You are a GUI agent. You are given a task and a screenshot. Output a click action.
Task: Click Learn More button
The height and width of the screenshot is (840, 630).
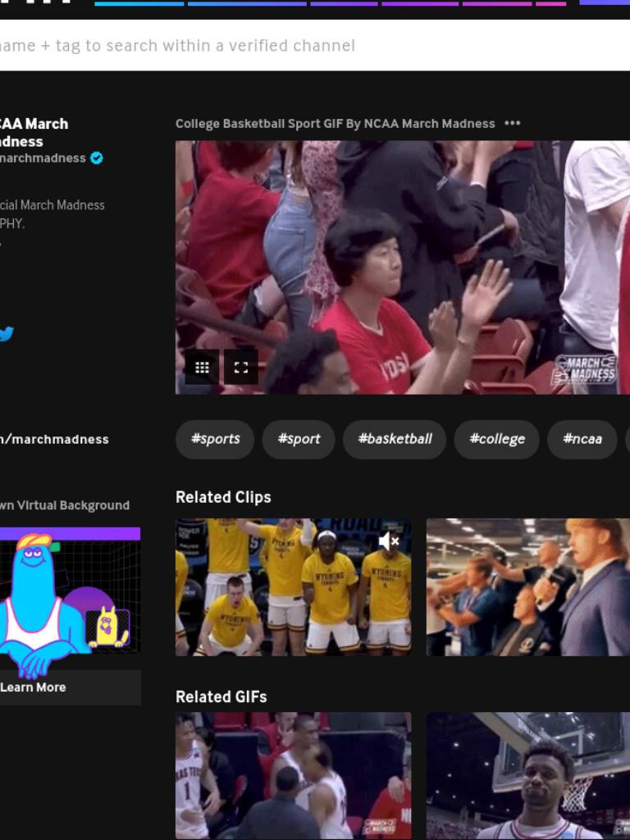pyautogui.click(x=71, y=687)
